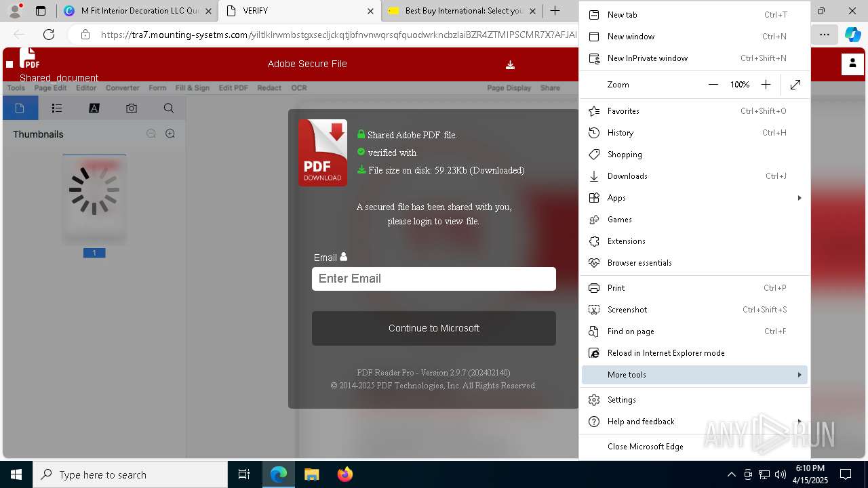Reload in Internet Explorer mode
Viewport: 868px width, 488px height.
[x=694, y=353]
